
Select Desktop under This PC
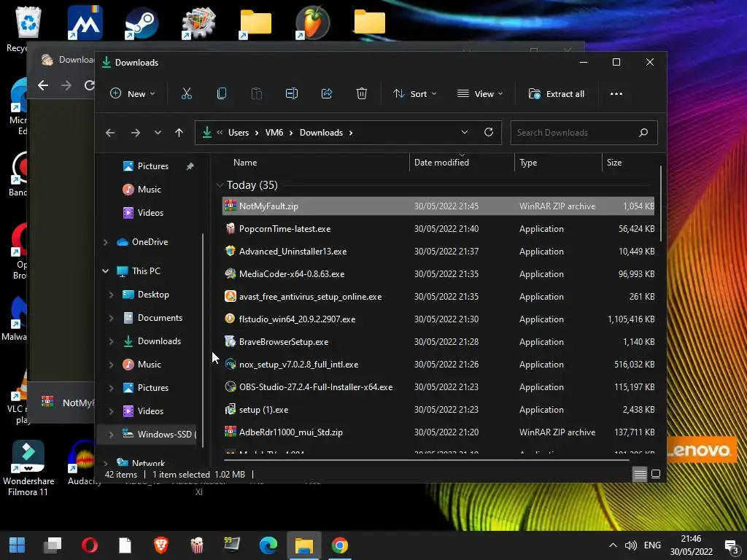point(153,295)
